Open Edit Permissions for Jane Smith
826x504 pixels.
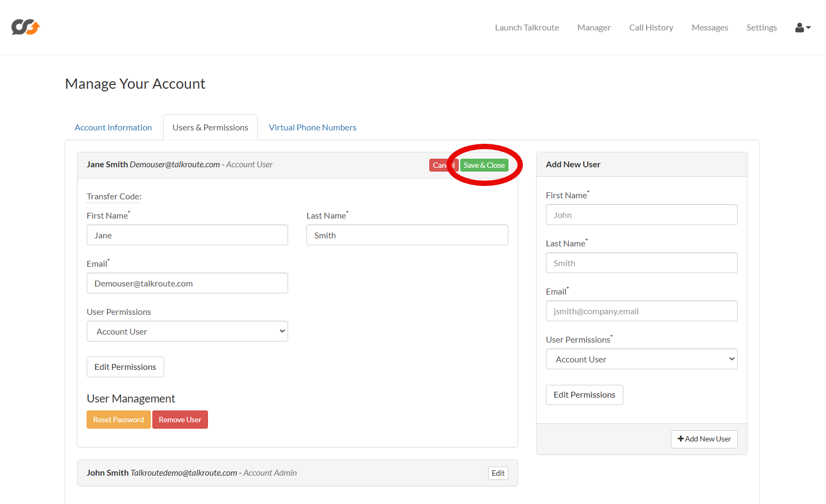(x=125, y=367)
